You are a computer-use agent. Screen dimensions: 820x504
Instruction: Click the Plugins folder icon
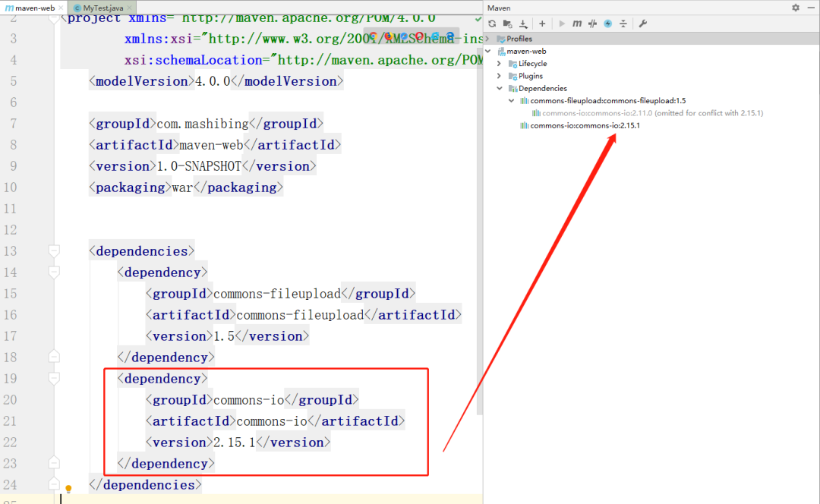coord(513,77)
